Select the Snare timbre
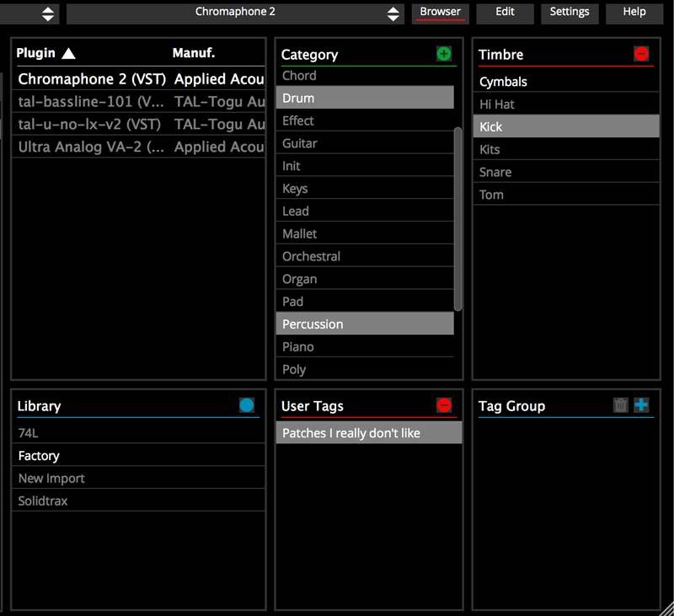Screen dimensions: 674x616 [566, 172]
